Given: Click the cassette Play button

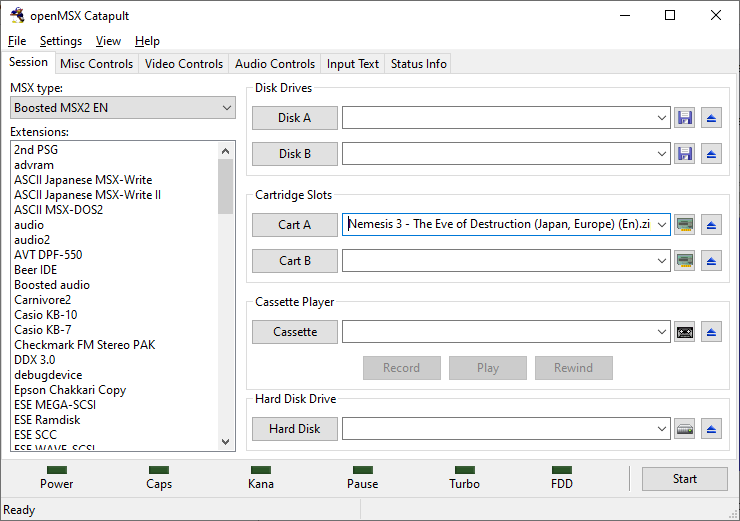Looking at the screenshot, I should [x=488, y=368].
